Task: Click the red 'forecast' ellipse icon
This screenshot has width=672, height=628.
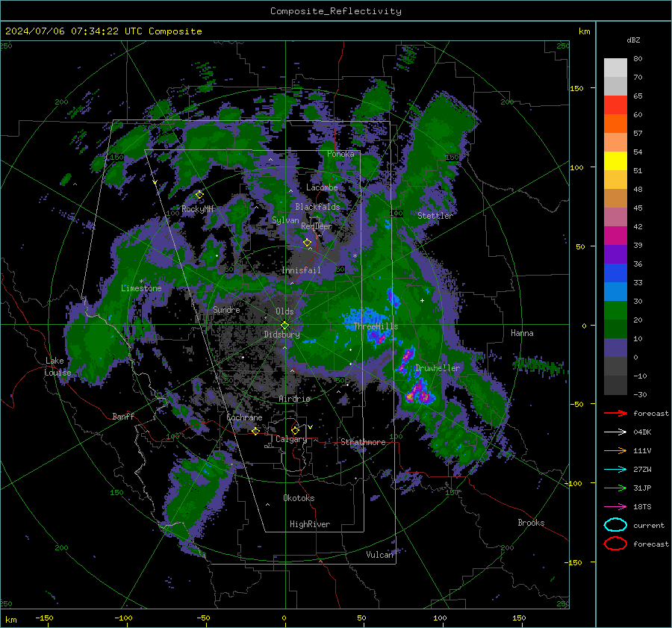Action: [615, 544]
